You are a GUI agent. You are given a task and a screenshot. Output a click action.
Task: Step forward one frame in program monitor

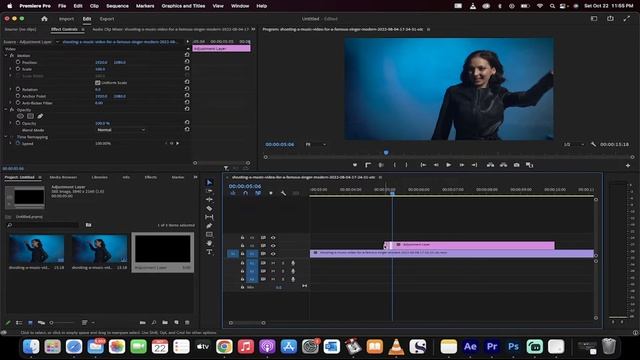pyautogui.click(x=462, y=165)
